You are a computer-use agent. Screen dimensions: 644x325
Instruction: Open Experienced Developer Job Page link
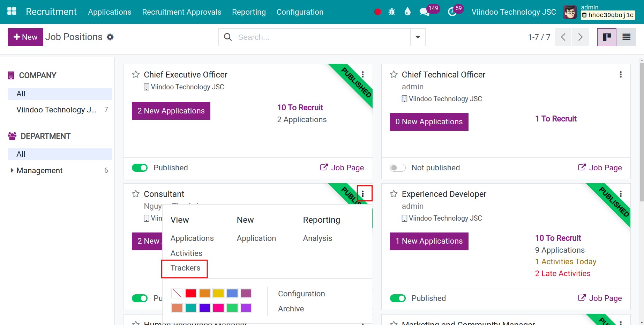(x=600, y=298)
